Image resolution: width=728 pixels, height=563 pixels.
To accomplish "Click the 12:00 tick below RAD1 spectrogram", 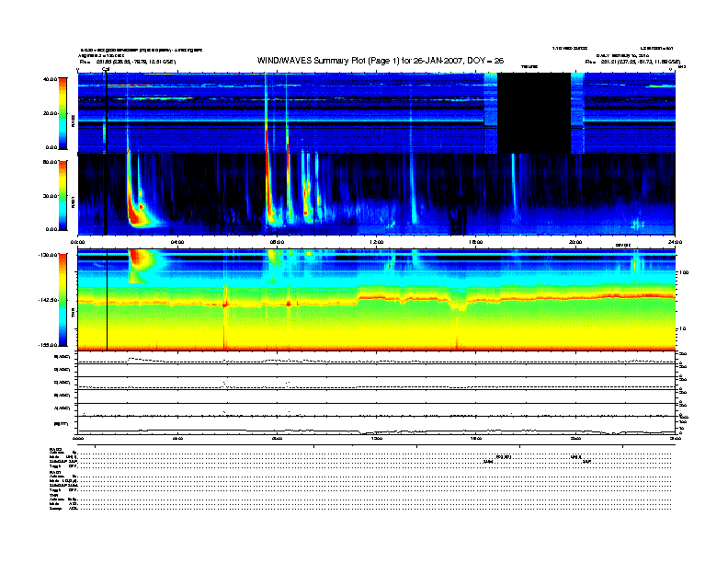I will [377, 242].
